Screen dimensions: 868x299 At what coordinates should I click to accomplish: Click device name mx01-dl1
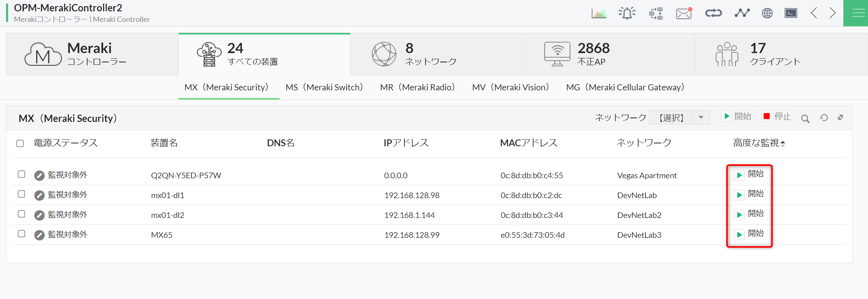(x=167, y=195)
